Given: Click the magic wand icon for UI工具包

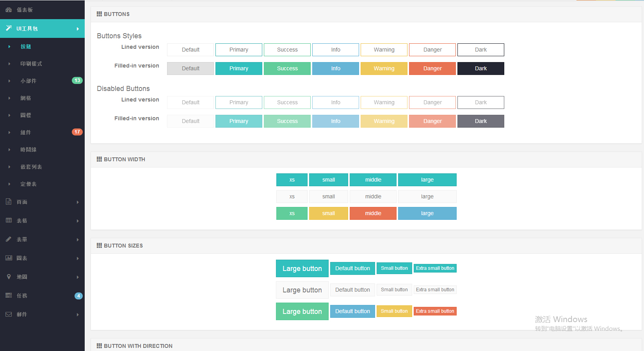Looking at the screenshot, I should click(9, 28).
